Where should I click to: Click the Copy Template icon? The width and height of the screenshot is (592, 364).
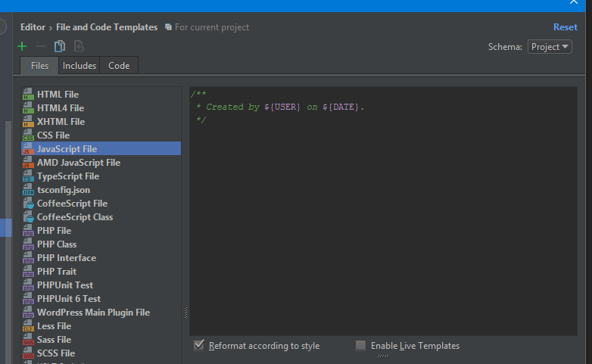coord(60,46)
